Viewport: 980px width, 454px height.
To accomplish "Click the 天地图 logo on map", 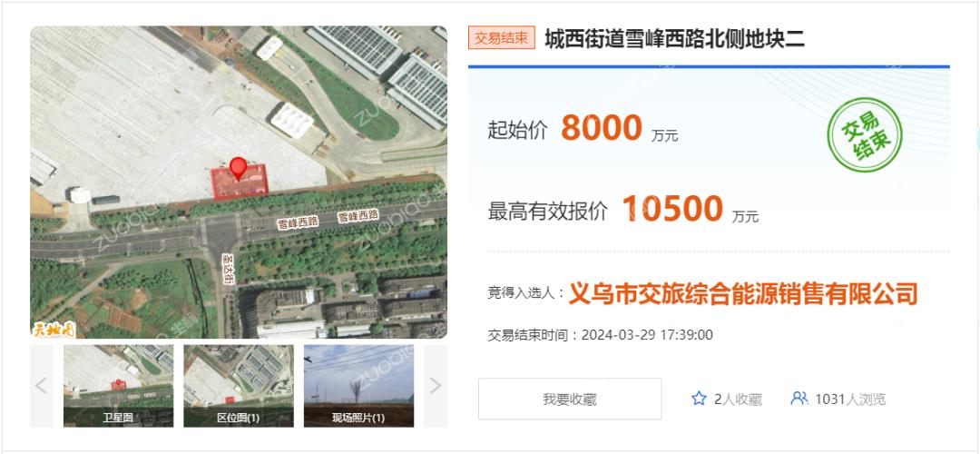I will point(54,329).
